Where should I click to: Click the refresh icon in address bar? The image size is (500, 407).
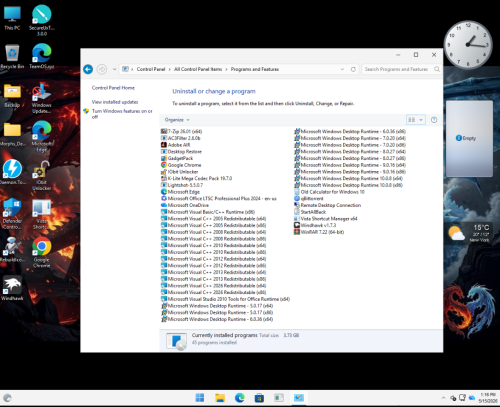[353, 69]
